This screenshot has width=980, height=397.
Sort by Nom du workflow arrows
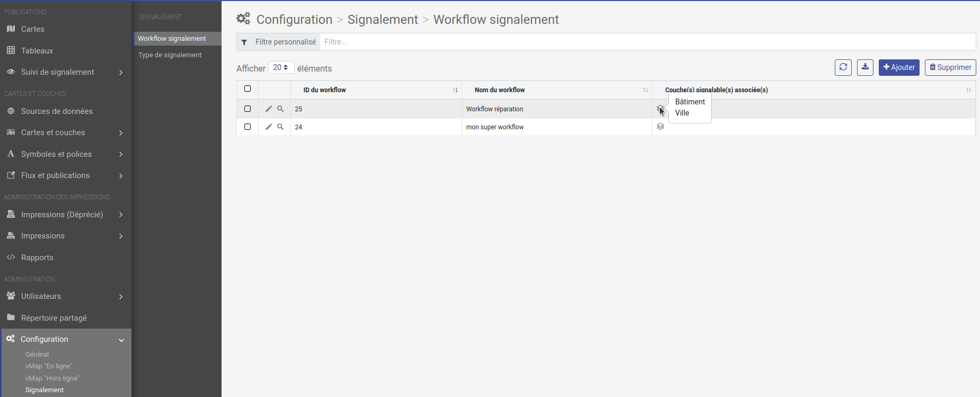click(646, 90)
